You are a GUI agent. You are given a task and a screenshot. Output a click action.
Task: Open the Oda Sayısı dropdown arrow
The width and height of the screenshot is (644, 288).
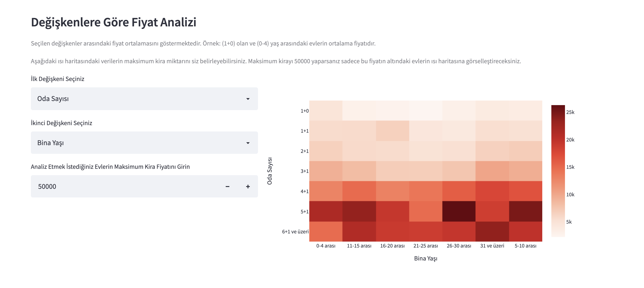pyautogui.click(x=248, y=99)
